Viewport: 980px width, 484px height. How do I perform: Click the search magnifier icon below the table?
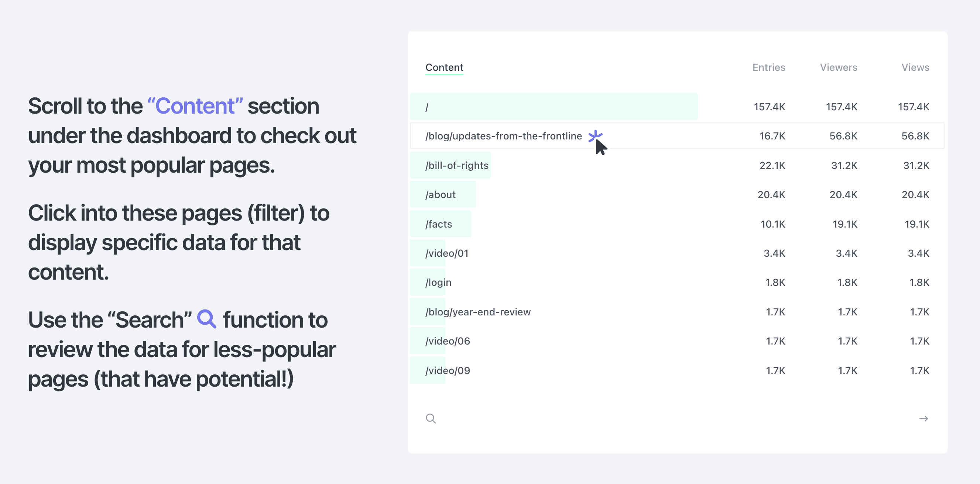coord(431,419)
